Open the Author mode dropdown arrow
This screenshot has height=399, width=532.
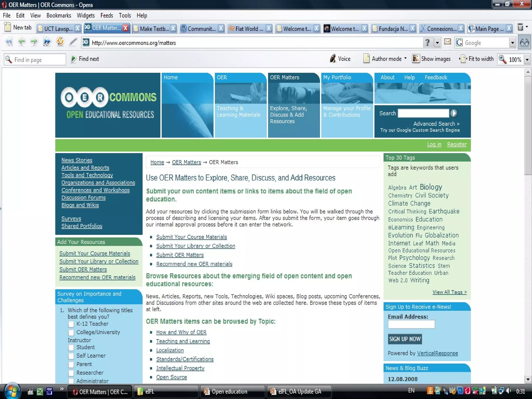pyautogui.click(x=405, y=58)
